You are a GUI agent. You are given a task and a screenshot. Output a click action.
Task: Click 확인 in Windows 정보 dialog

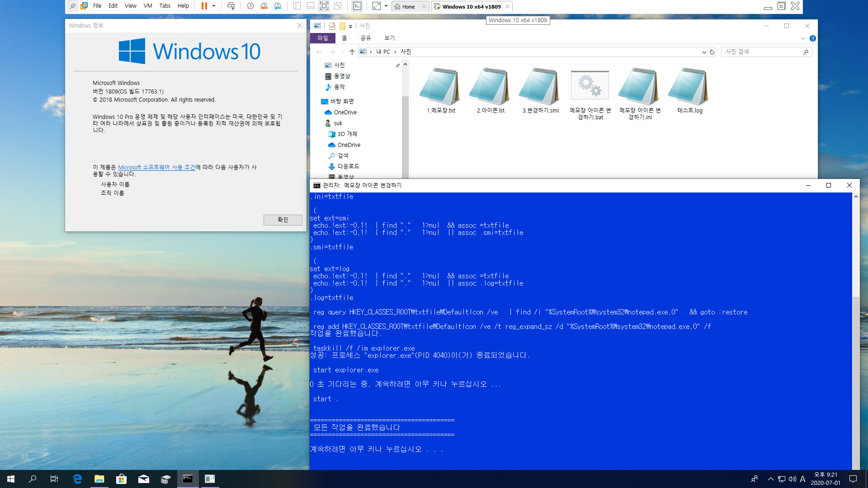283,220
